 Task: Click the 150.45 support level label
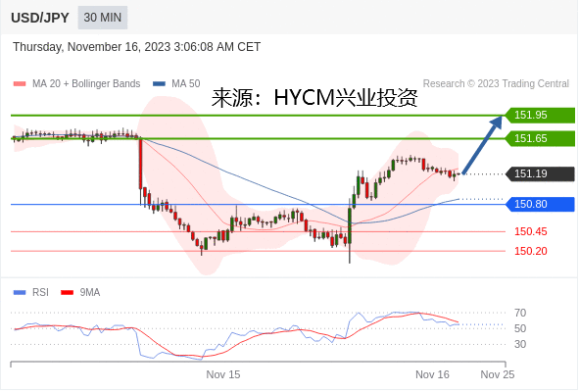pos(531,231)
